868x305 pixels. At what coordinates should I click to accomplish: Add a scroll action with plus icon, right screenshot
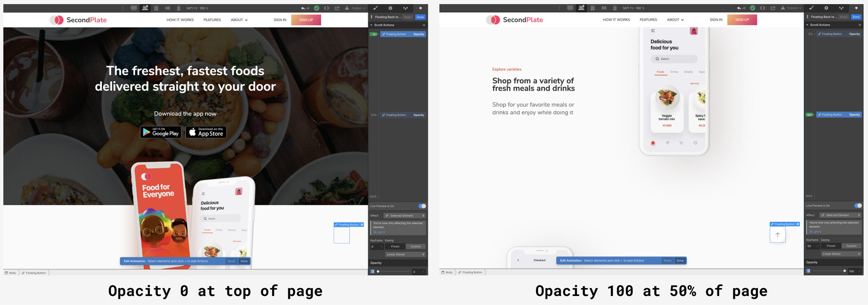click(x=860, y=25)
